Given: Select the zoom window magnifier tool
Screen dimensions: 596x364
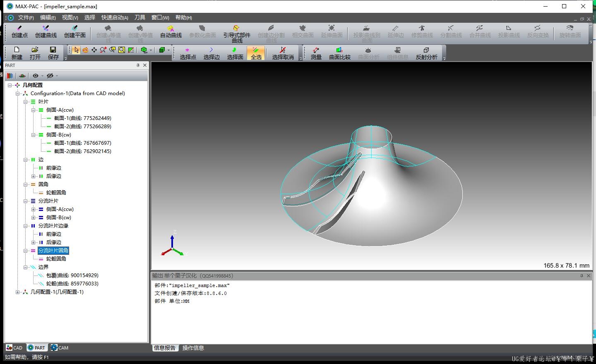Looking at the screenshot, I should 113,50.
